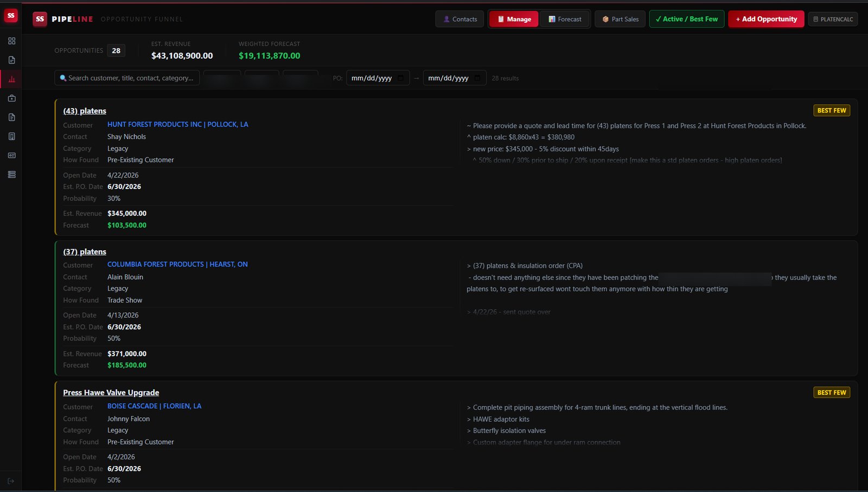Image resolution: width=868 pixels, height=492 pixels.
Task: Click the PO start date field
Action: click(x=378, y=78)
